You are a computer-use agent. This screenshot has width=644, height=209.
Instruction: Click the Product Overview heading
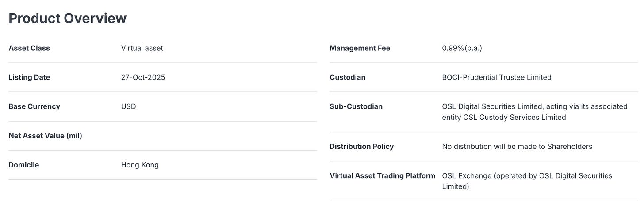(68, 18)
